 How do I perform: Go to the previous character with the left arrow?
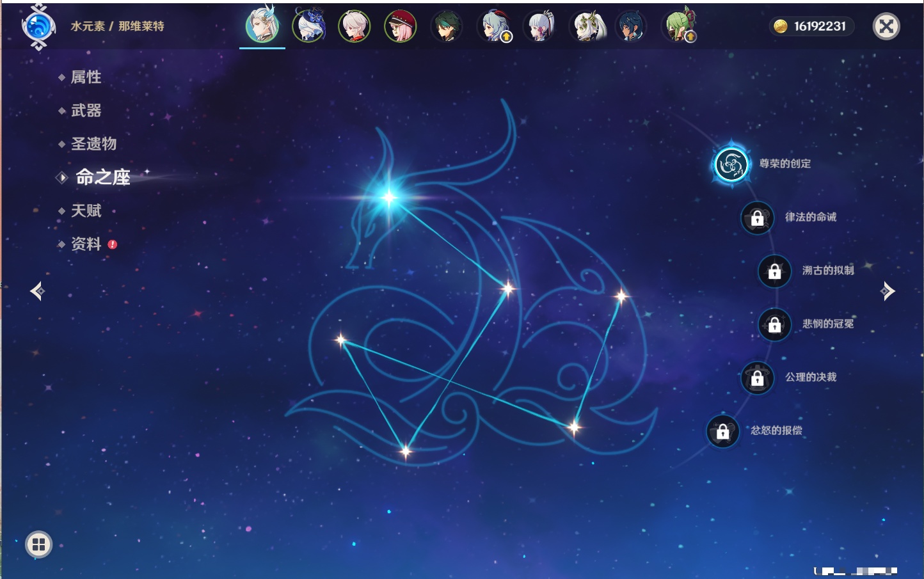(x=37, y=291)
